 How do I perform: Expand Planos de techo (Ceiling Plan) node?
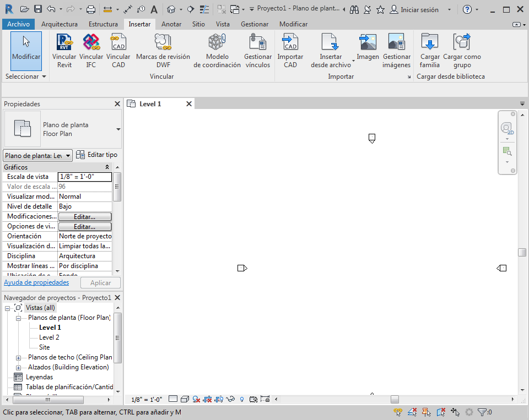click(19, 358)
